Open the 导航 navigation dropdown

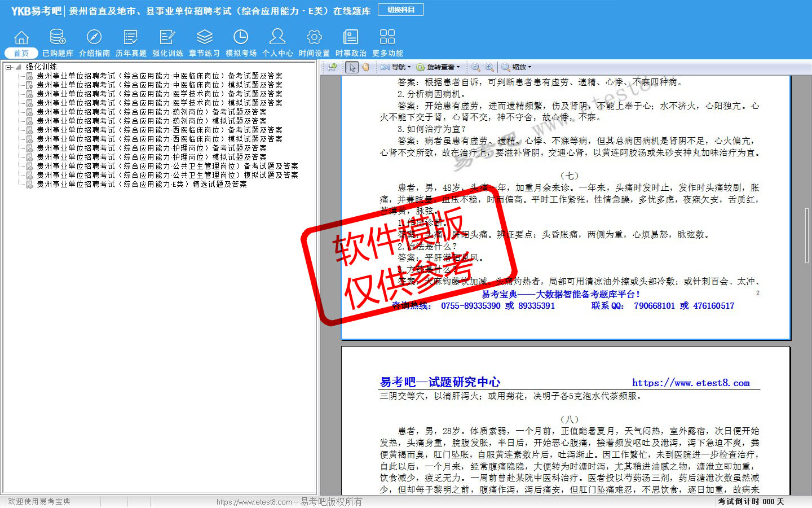click(x=396, y=67)
